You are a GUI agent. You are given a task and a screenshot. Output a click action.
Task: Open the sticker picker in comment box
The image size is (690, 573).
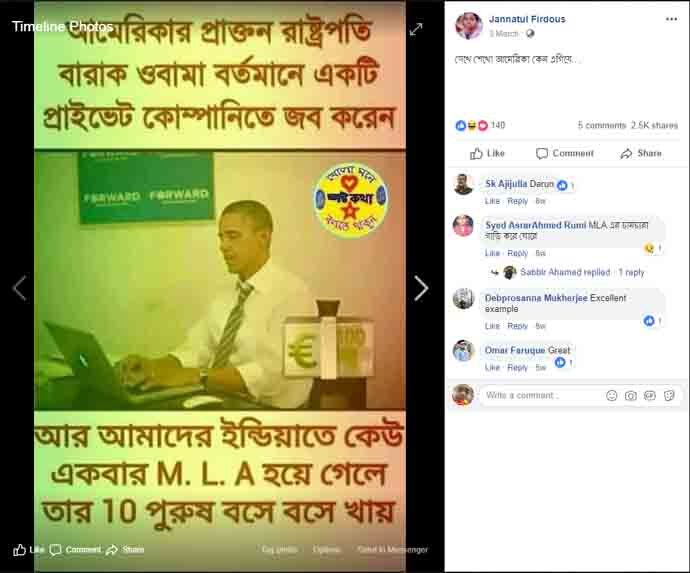tap(669, 395)
